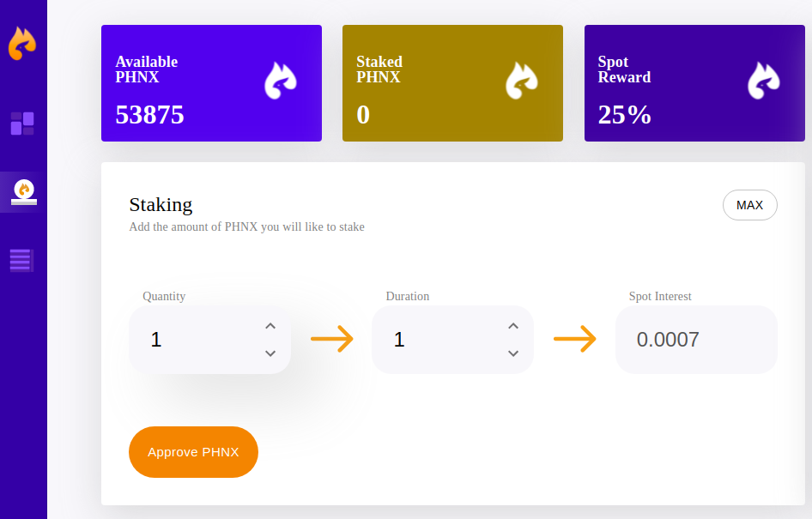Select the Spot Reward 25% card
The height and width of the screenshot is (519, 812).
[x=694, y=83]
